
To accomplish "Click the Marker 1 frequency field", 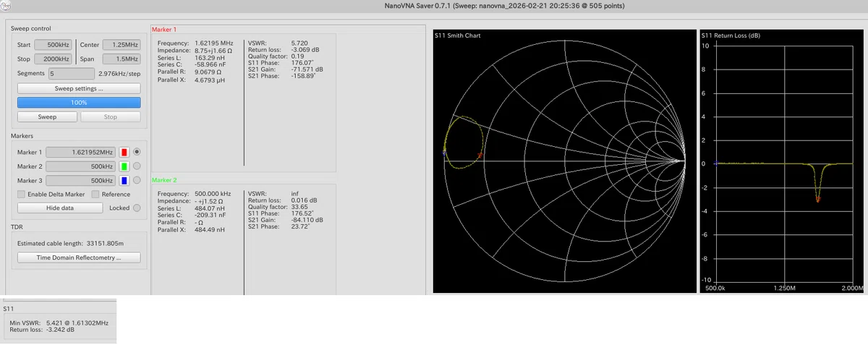I will click(81, 152).
